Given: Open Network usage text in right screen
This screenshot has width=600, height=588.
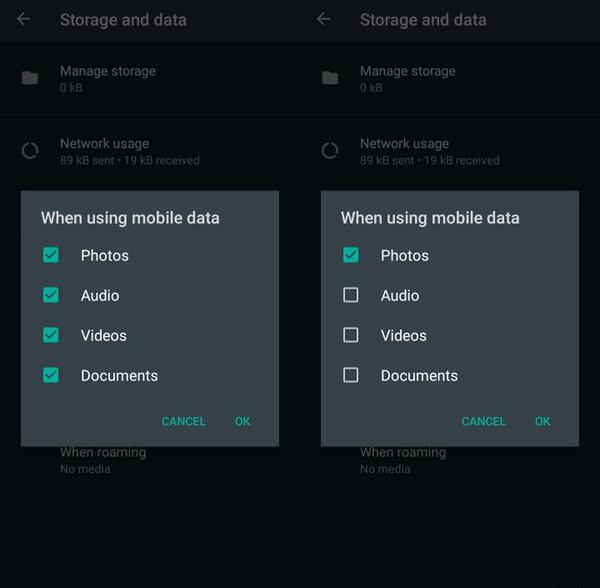Looking at the screenshot, I should (404, 144).
